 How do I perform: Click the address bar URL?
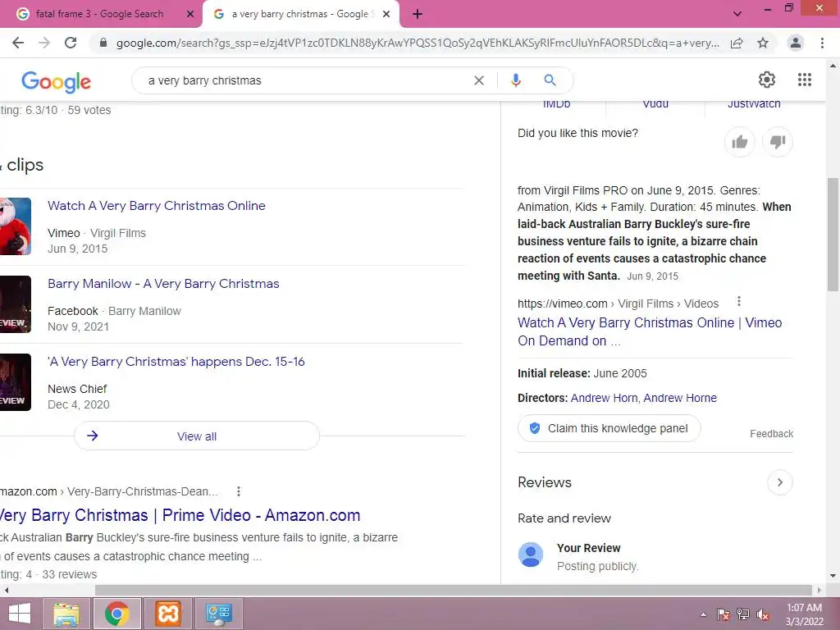point(418,43)
